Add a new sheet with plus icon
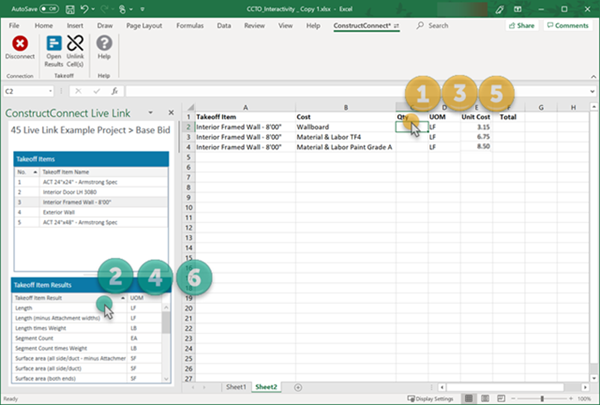 (298, 387)
